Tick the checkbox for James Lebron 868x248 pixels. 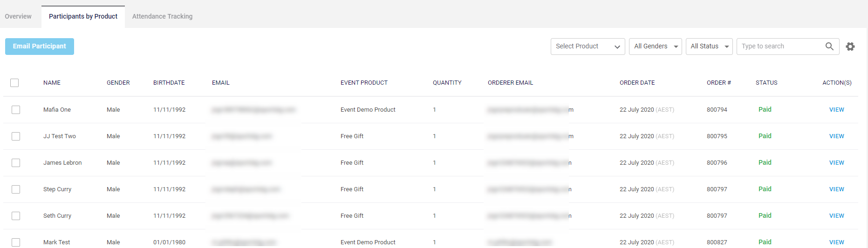click(16, 163)
